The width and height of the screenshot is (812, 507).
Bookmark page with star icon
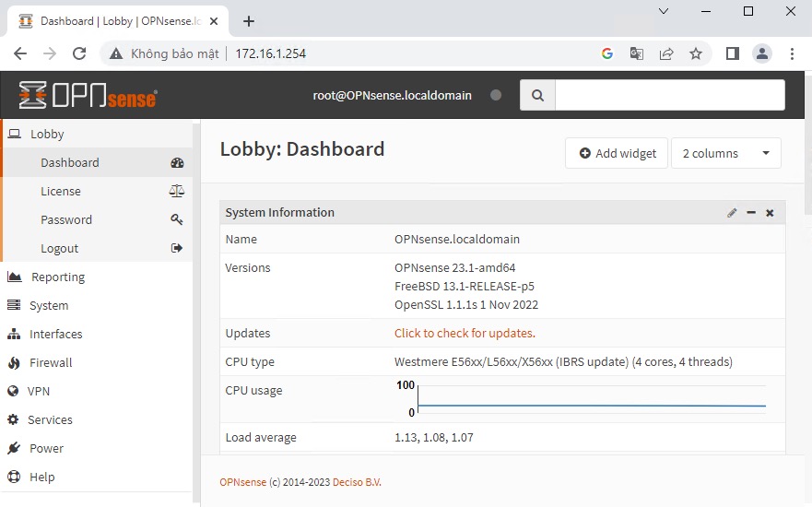point(696,53)
